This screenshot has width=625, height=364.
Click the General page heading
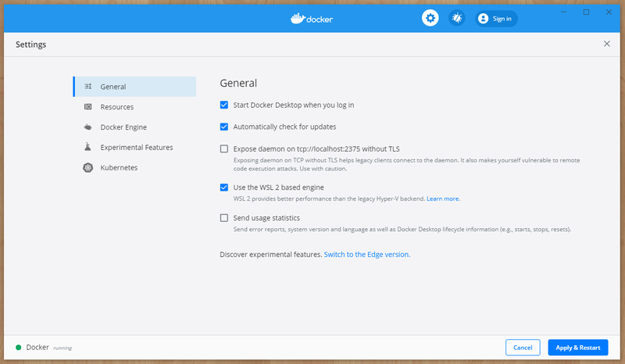tap(238, 83)
